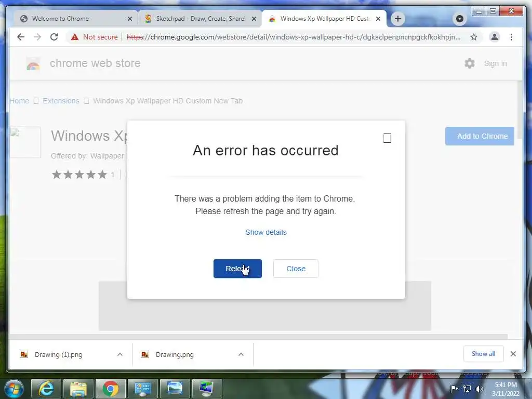The image size is (532, 399).
Task: Go to Extensions breadcrumb link
Action: click(x=61, y=101)
